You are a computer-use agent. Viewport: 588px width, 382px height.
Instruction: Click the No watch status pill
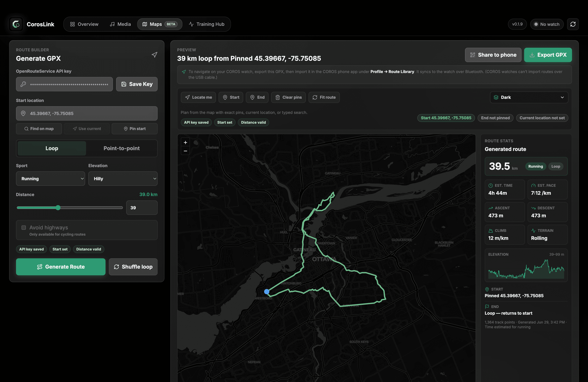click(547, 24)
